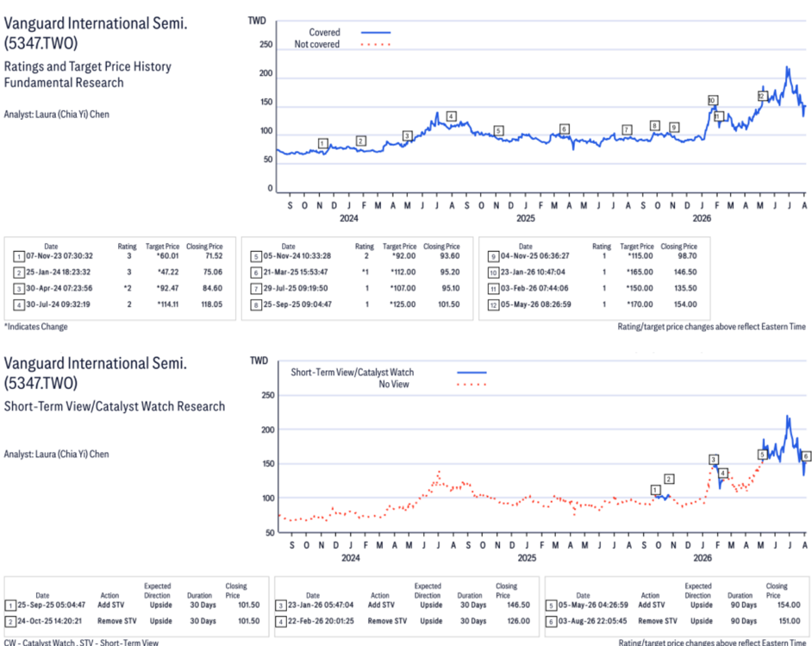Click marker 10 on the Fundamental Research chart

point(713,100)
